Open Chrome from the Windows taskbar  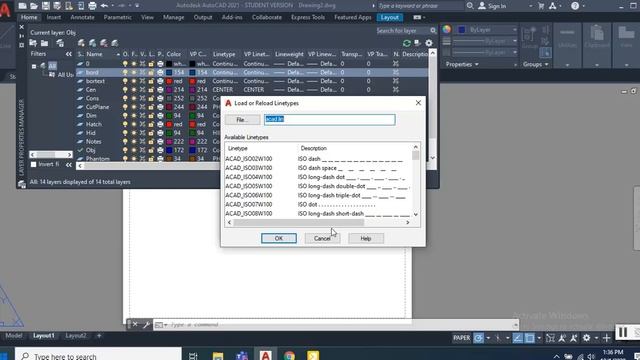coord(289,356)
